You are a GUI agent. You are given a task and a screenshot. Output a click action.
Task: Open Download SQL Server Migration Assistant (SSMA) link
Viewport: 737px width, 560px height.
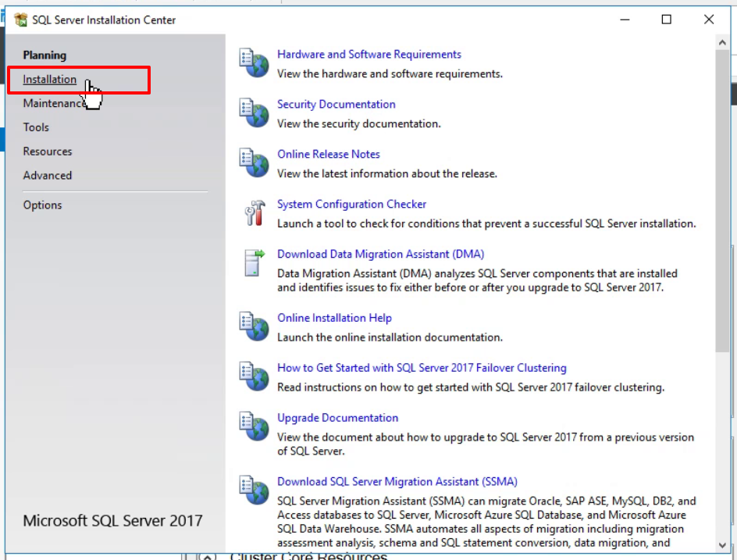[397, 481]
